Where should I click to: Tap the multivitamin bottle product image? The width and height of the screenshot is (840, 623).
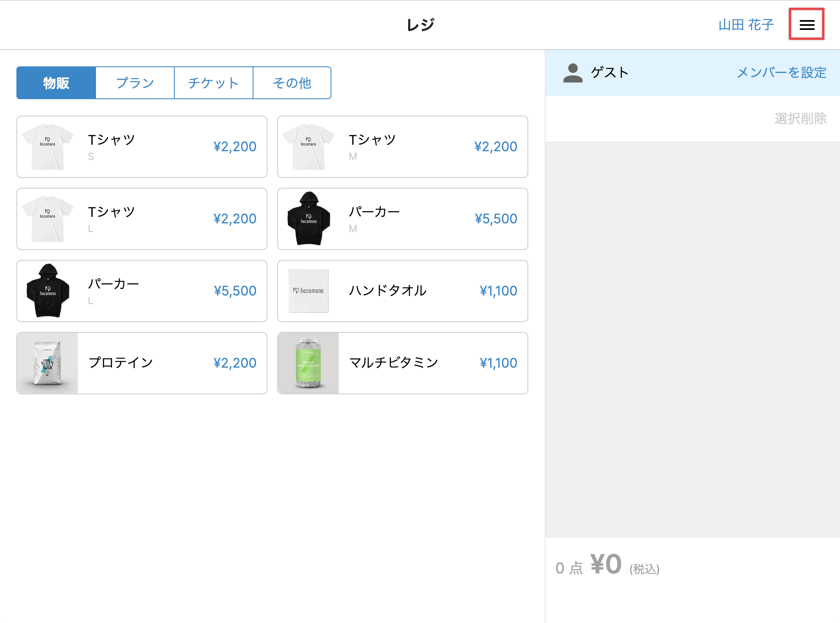pyautogui.click(x=308, y=363)
